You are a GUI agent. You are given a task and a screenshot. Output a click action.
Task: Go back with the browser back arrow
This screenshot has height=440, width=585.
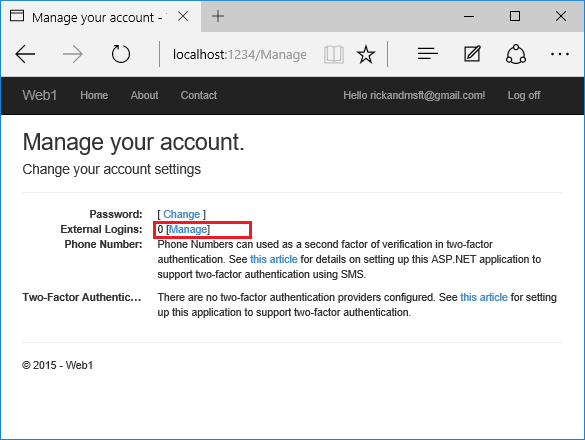pyautogui.click(x=25, y=54)
